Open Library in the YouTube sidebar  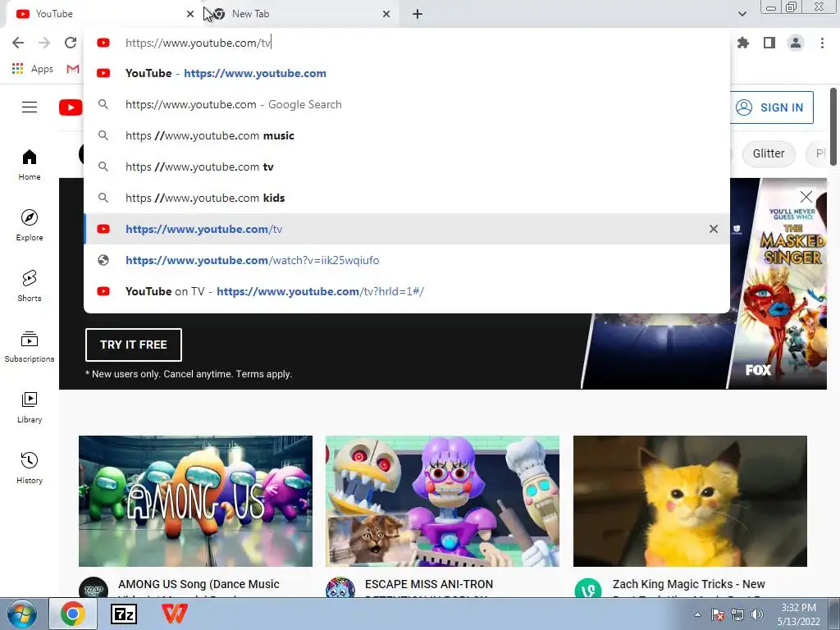pos(30,407)
